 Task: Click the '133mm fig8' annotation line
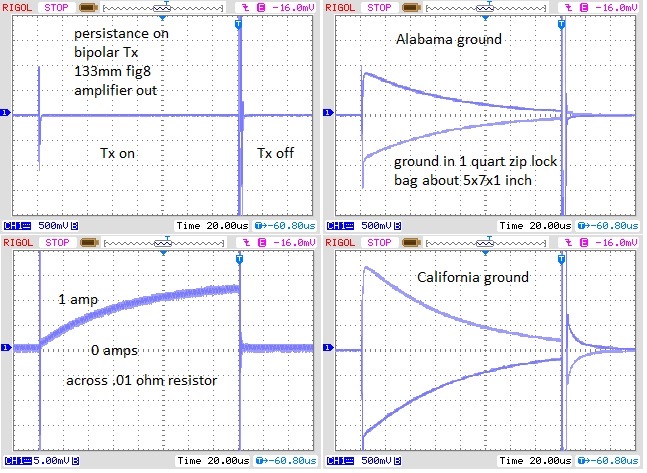coord(112,71)
